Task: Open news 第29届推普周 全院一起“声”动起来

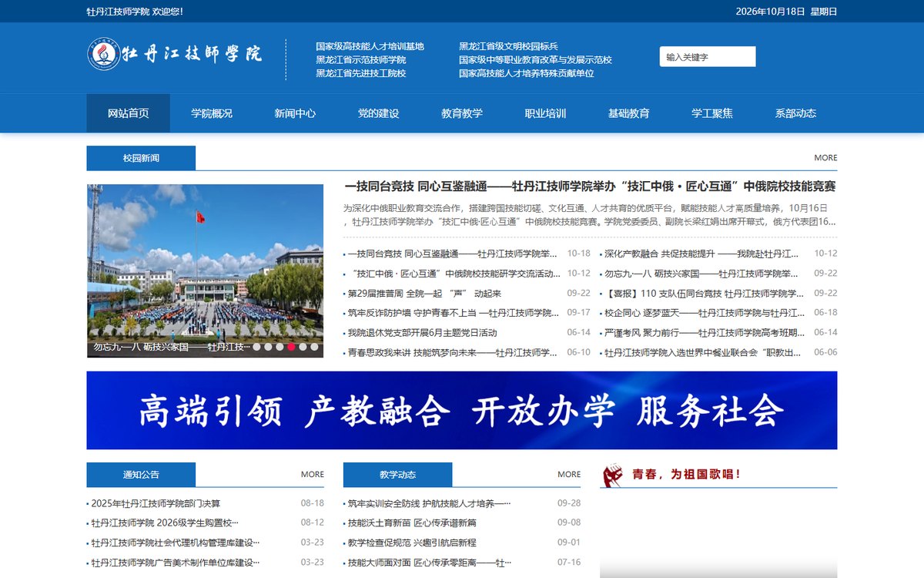Action: (425, 294)
